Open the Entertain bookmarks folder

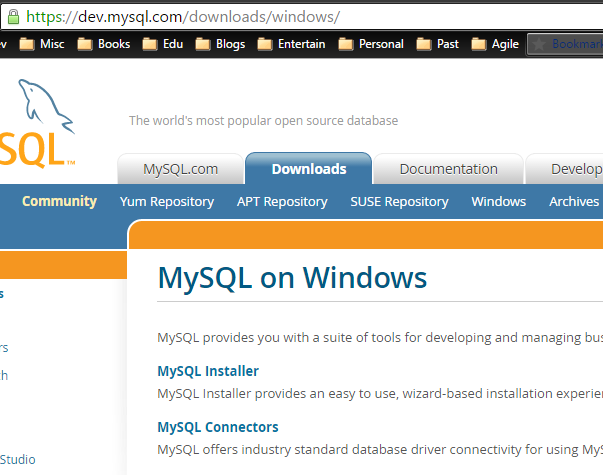pyautogui.click(x=291, y=44)
